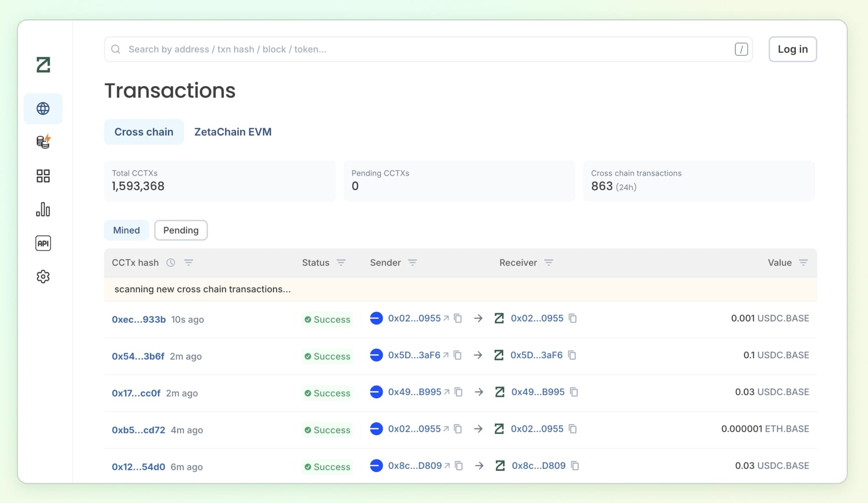The height and width of the screenshot is (503, 868).
Task: Click the scanning new cross chain transactions banner
Action: click(460, 289)
